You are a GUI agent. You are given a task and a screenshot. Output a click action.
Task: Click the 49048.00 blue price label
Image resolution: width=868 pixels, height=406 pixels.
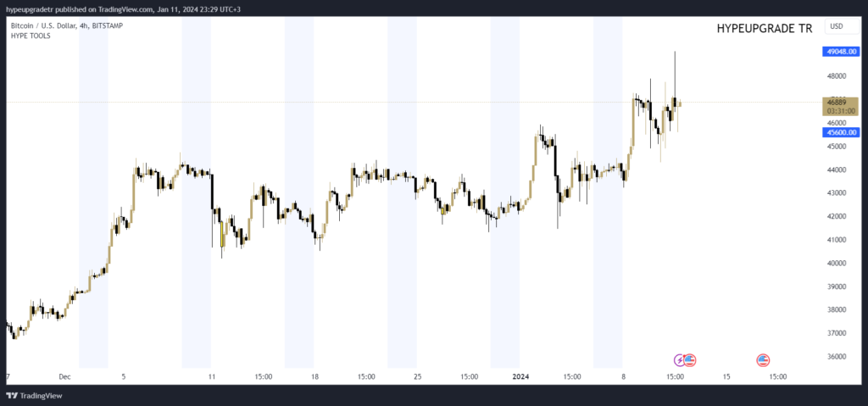(842, 52)
